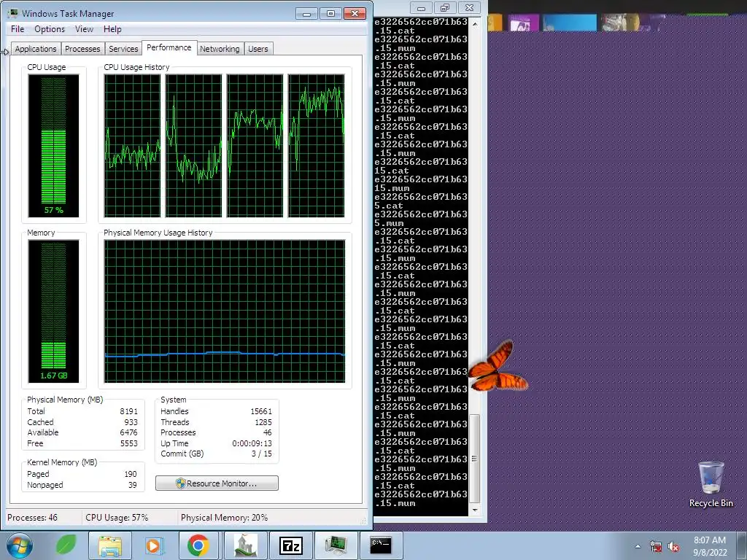Select the Performance tab
The height and width of the screenshot is (560, 747).
(x=169, y=47)
